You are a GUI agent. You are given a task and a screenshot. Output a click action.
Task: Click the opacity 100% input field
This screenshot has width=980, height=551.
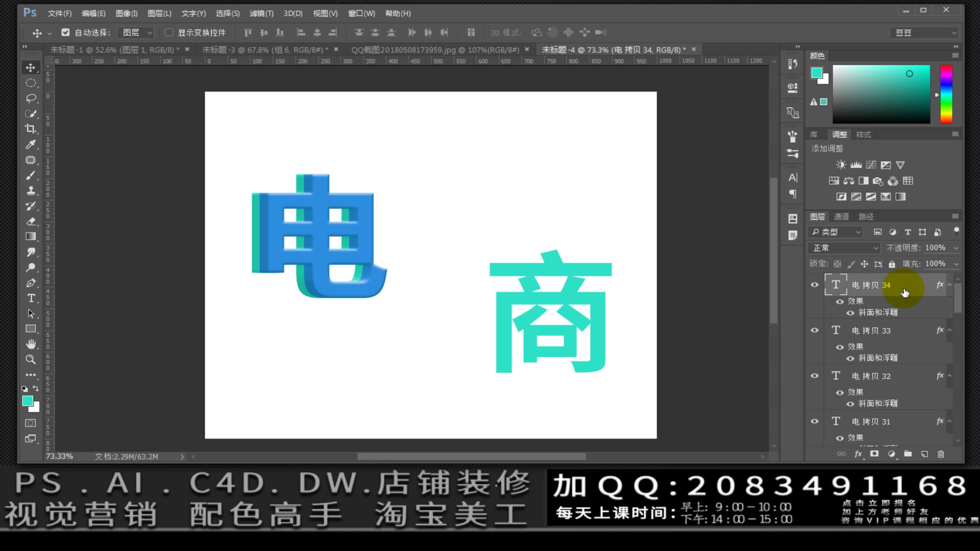[935, 247]
